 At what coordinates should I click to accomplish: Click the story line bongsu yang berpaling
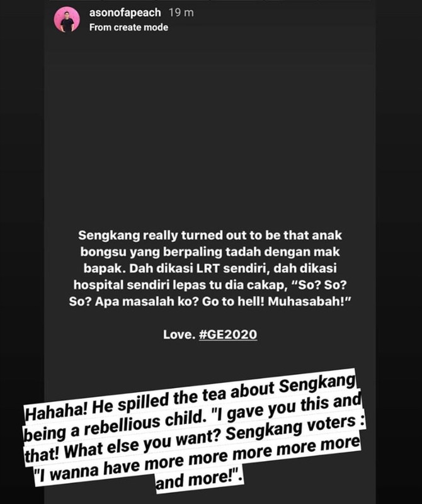210,251
